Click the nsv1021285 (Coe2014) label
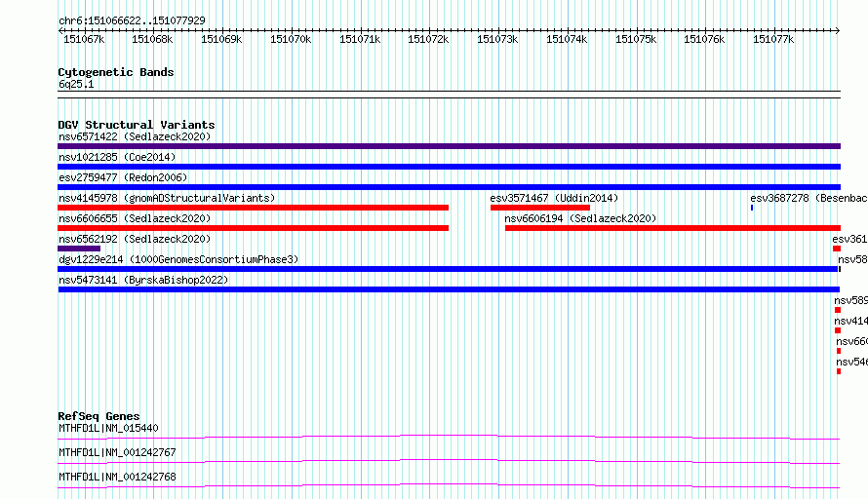Screen dimensions: 868x499 coord(117,157)
